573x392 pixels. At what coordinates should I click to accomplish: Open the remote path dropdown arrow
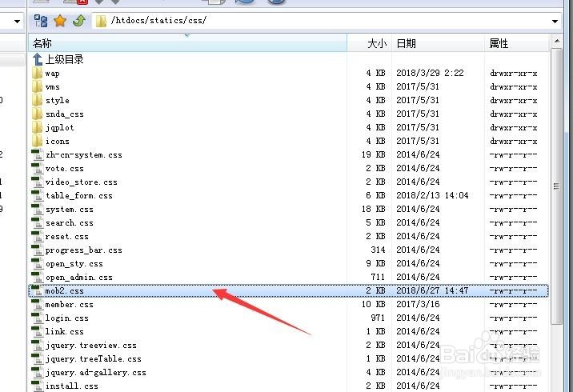coord(555,21)
